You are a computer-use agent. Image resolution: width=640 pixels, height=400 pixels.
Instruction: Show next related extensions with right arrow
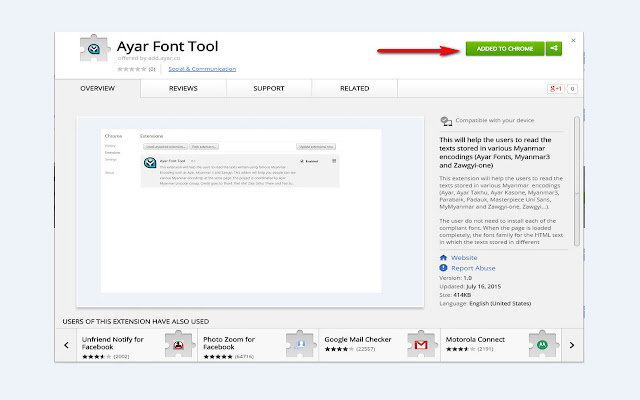tap(572, 345)
